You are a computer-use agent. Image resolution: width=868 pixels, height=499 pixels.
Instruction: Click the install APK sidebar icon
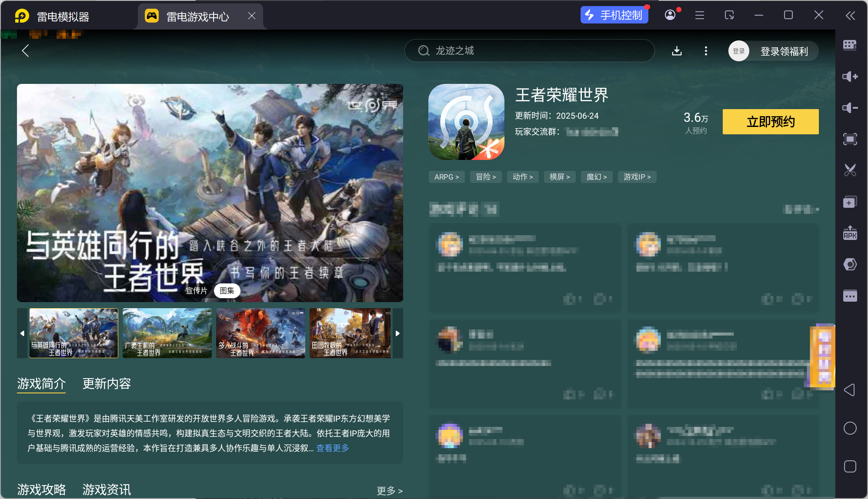[850, 233]
